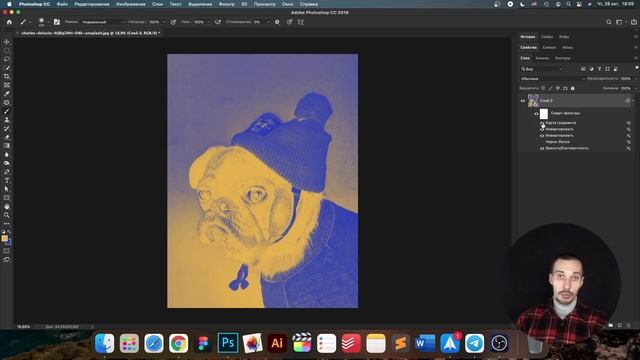
Task: Collapse smart filters of Слой 0
Action: click(x=633, y=100)
